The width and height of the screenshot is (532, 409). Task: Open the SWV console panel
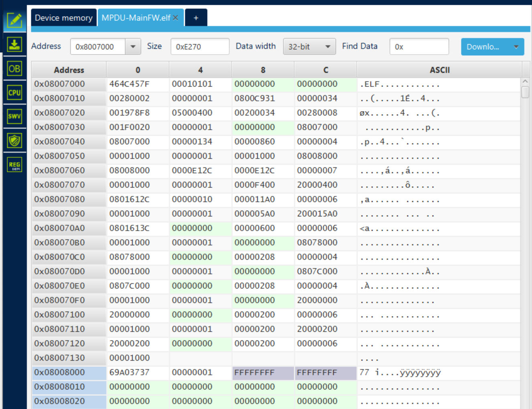click(14, 116)
